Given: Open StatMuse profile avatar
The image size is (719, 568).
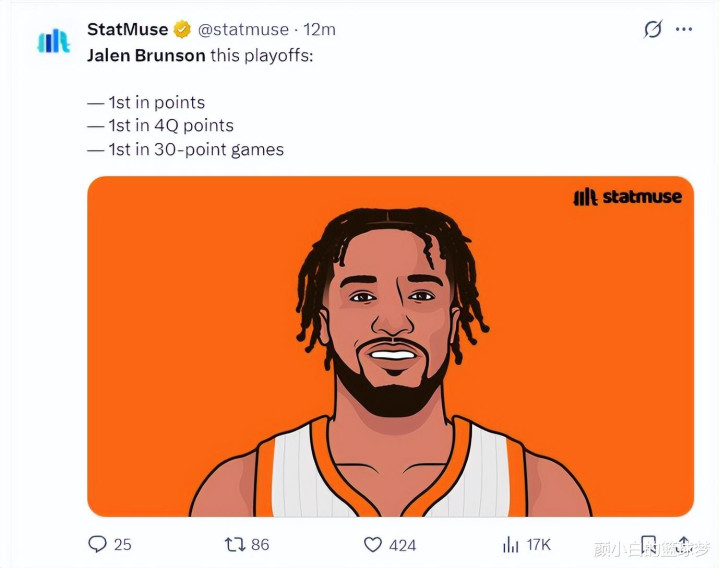Looking at the screenshot, I should point(53,41).
